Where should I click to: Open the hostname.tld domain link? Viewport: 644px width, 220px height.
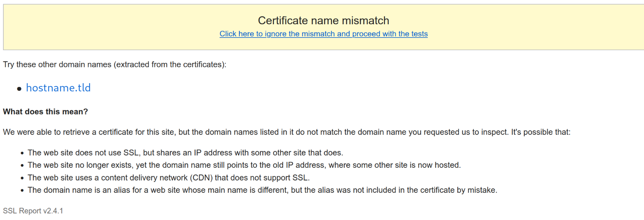pos(58,88)
